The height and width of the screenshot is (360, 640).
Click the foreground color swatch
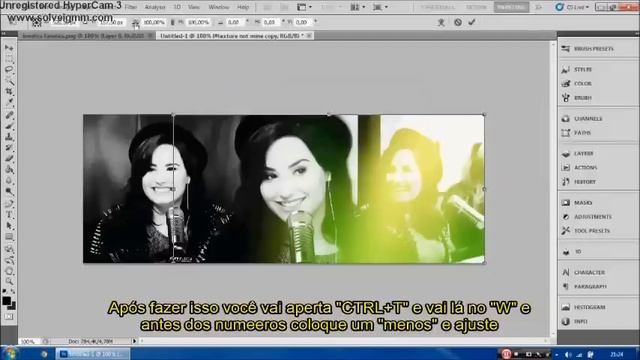pyautogui.click(x=6, y=301)
